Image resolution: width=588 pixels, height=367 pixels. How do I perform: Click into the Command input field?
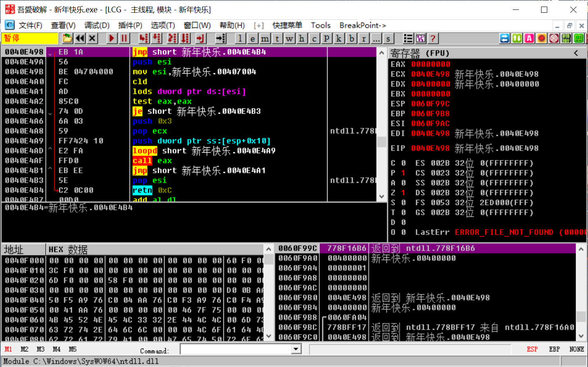(236, 349)
